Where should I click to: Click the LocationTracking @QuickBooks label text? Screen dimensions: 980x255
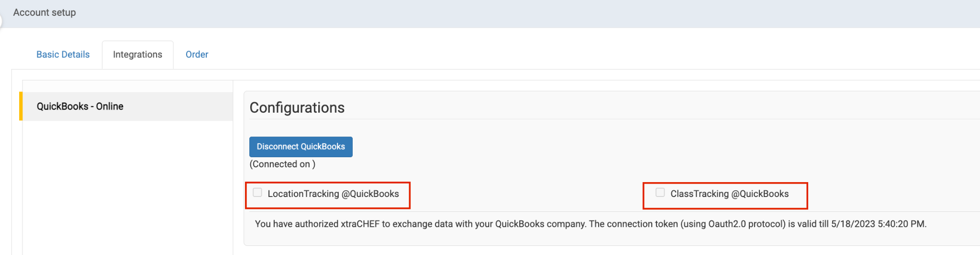pyautogui.click(x=333, y=194)
